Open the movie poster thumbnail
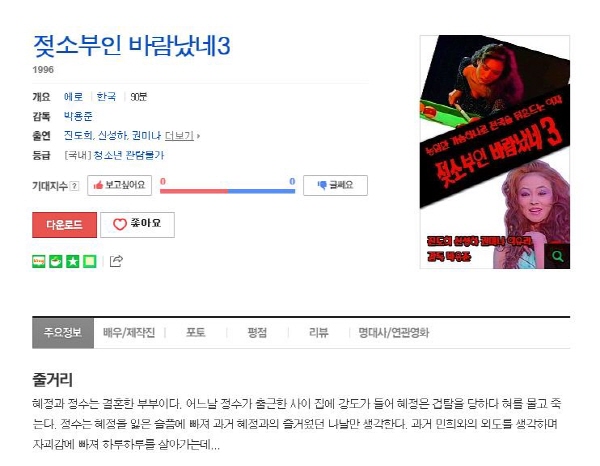 pyautogui.click(x=495, y=152)
